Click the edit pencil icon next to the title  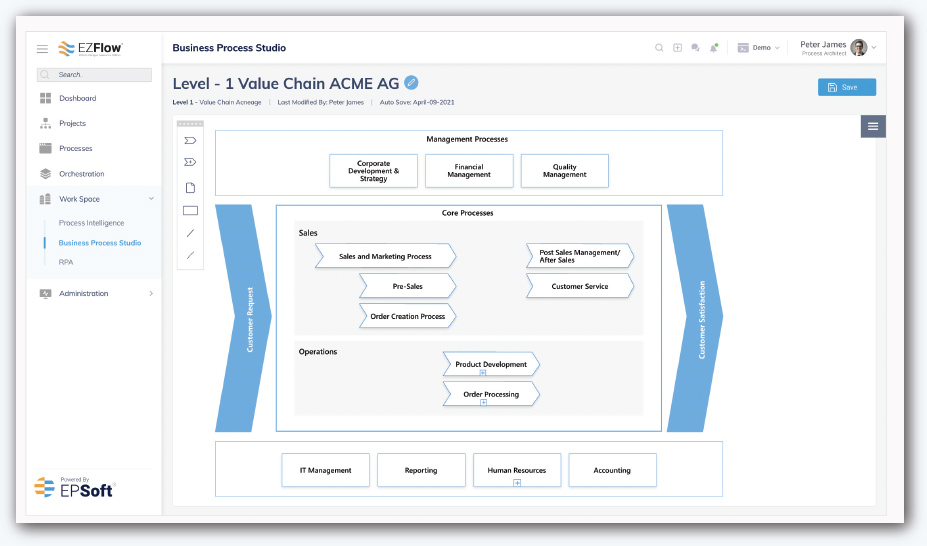(x=411, y=83)
